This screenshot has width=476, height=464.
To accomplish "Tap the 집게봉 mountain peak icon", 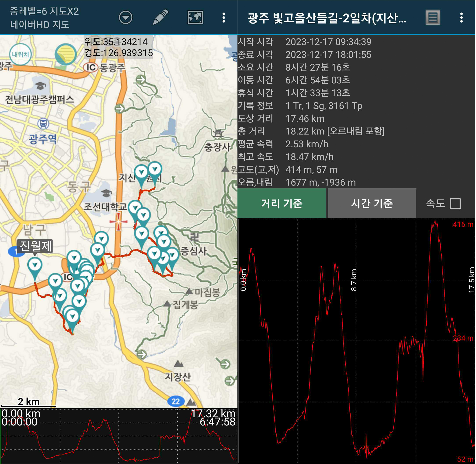I will coord(167,304).
